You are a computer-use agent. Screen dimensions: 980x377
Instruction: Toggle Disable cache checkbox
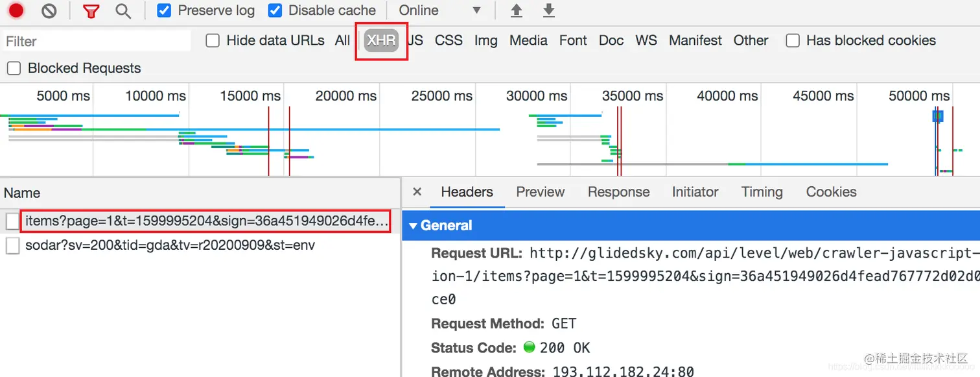(x=275, y=10)
